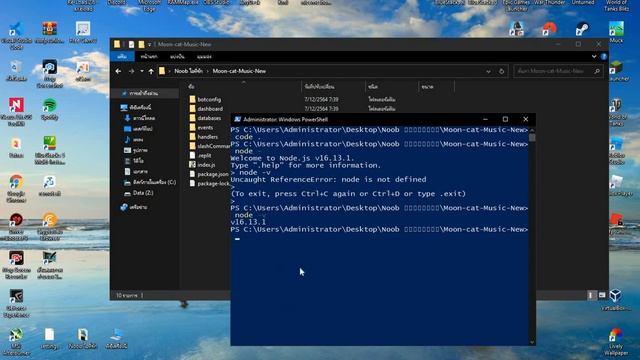This screenshot has width=640, height=360.
Task: Click the Back arrow in File Explorer
Action: pos(118,71)
